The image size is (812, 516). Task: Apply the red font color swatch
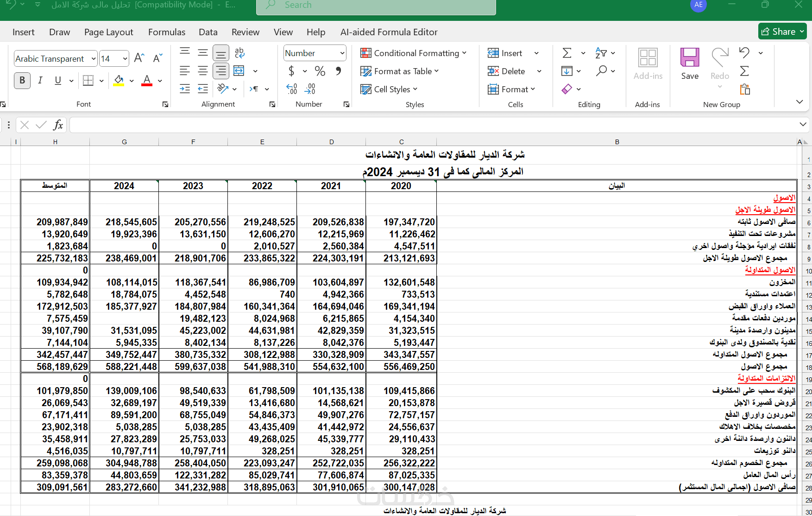pos(147,81)
